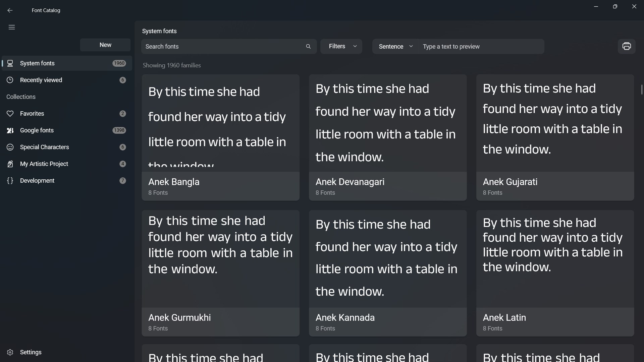
Task: Open Development using the braces icon
Action: click(10, 181)
